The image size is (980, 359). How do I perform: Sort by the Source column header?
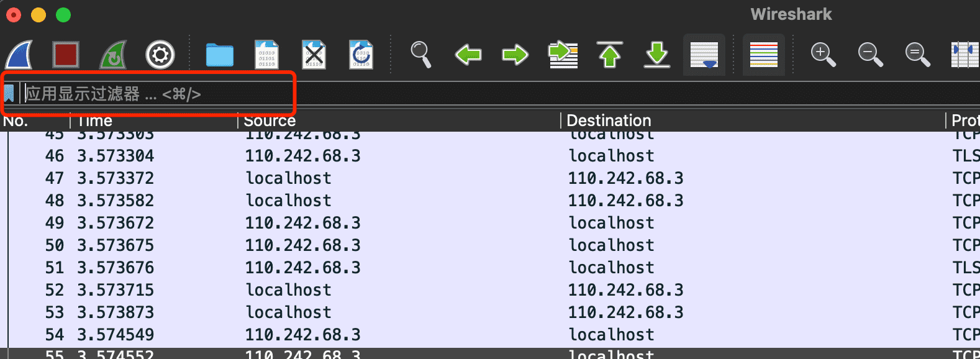[399, 120]
